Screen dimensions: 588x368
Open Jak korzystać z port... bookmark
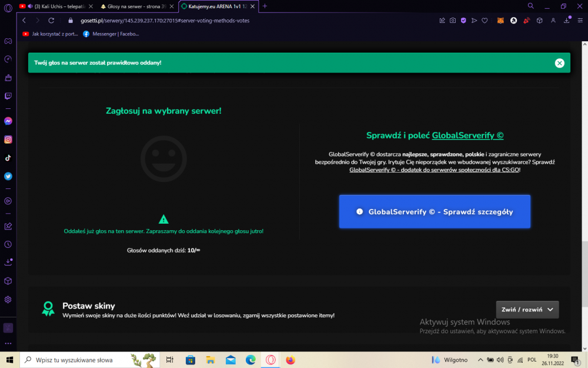pos(51,34)
